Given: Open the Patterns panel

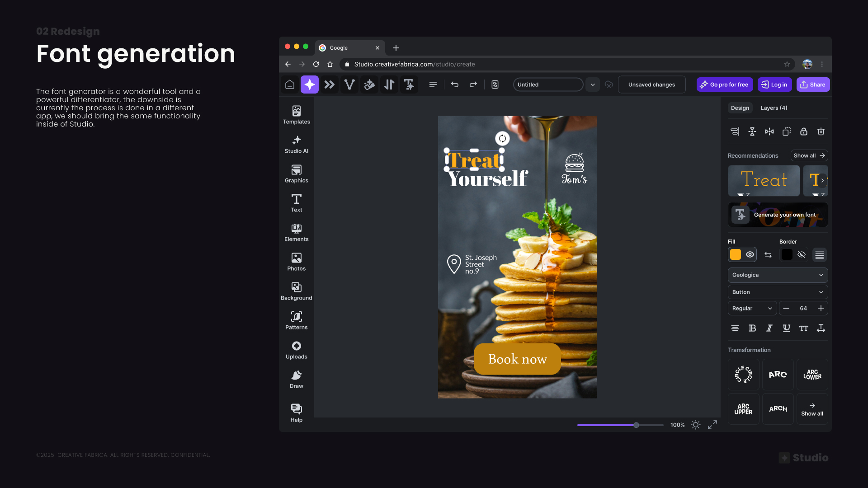Looking at the screenshot, I should coord(296,320).
